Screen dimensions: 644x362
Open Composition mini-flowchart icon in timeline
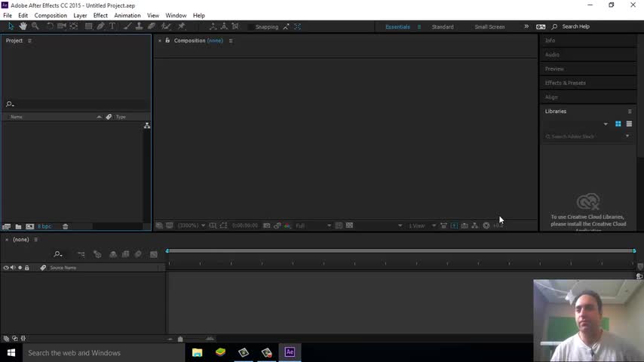pos(81,255)
